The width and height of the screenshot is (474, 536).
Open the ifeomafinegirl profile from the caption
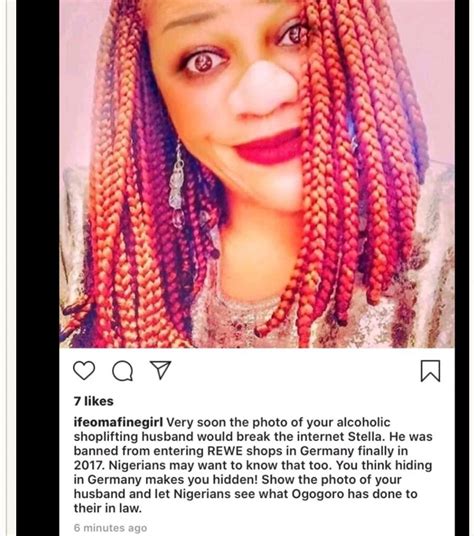[x=118, y=423]
